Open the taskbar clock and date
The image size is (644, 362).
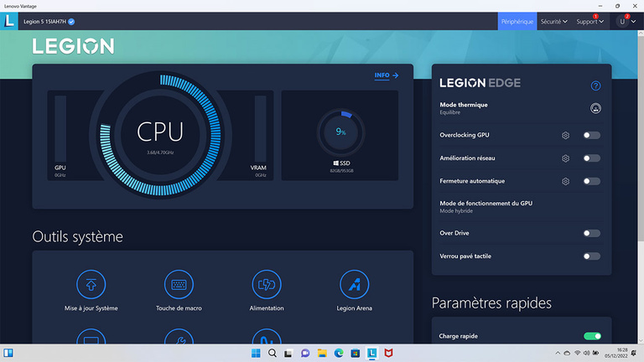pyautogui.click(x=616, y=353)
